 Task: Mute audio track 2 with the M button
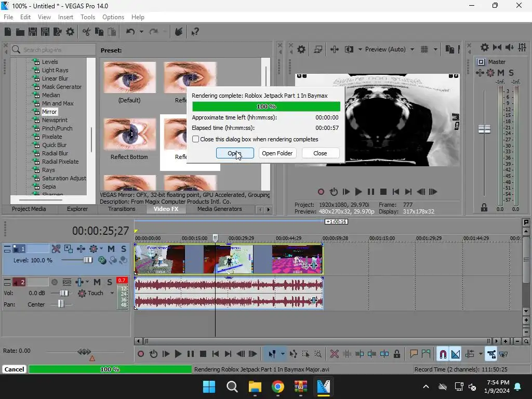click(x=97, y=282)
